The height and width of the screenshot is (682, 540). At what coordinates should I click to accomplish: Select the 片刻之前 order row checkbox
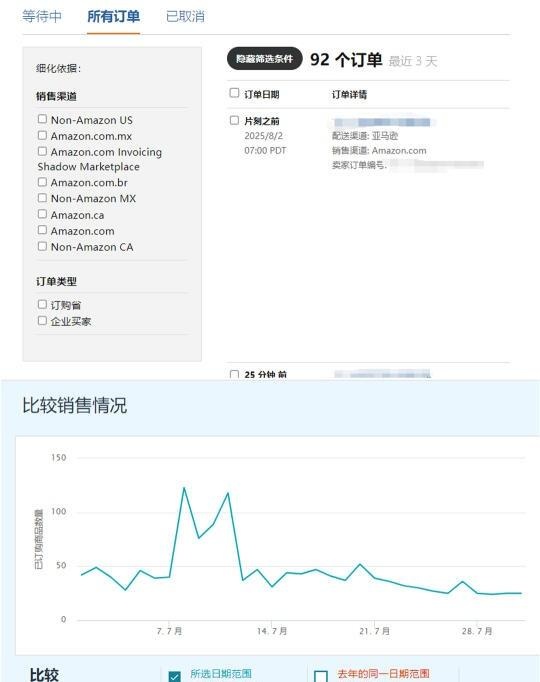(x=234, y=120)
